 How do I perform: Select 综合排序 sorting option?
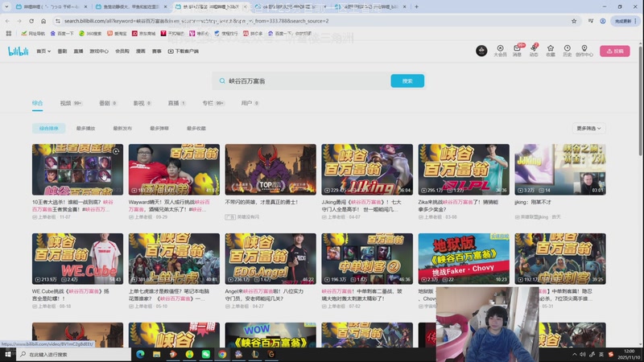49,129
